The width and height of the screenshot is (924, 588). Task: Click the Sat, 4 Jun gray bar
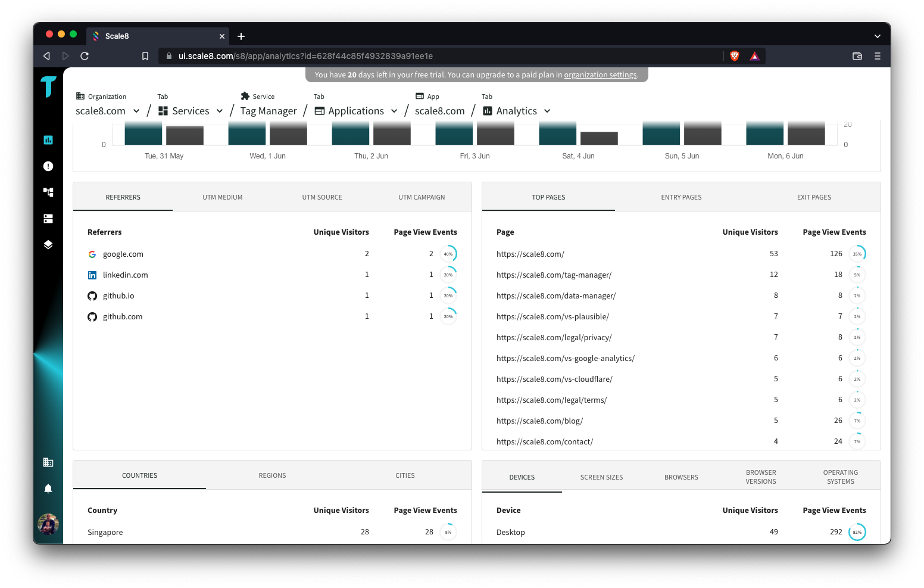click(599, 138)
